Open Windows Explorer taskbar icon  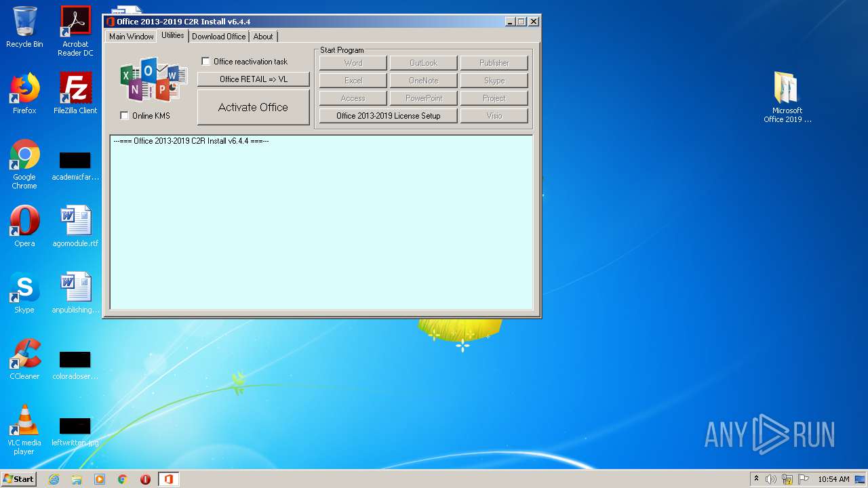[x=77, y=479]
